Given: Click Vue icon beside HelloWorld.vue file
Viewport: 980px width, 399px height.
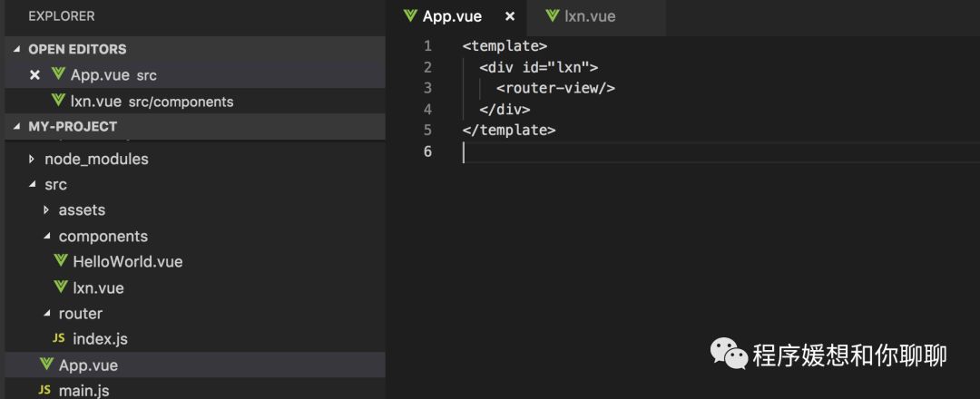Looking at the screenshot, I should tap(62, 261).
